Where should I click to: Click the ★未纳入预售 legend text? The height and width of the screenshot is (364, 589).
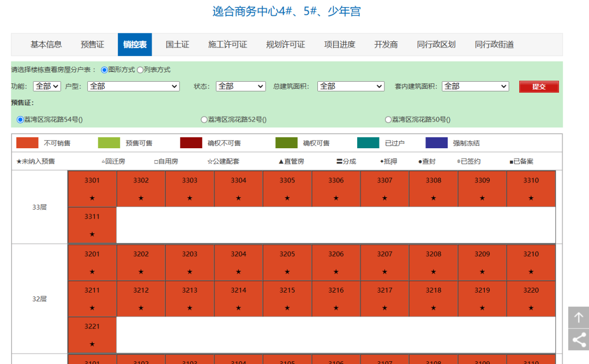point(35,161)
